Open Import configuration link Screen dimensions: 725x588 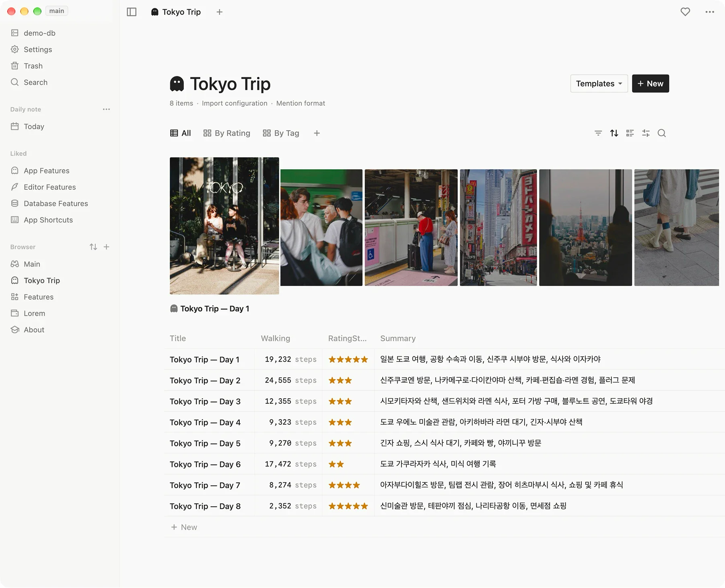(x=235, y=103)
